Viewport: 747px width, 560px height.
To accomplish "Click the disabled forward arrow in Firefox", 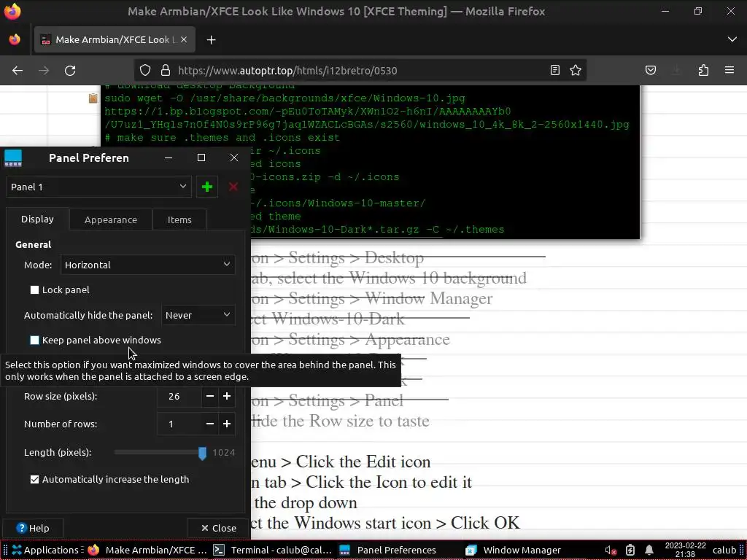I will (44, 71).
